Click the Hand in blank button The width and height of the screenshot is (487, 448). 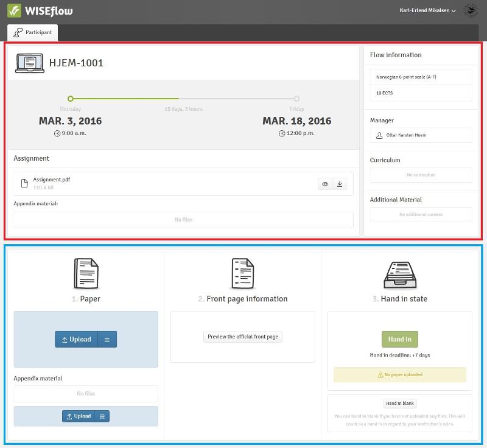[401, 403]
